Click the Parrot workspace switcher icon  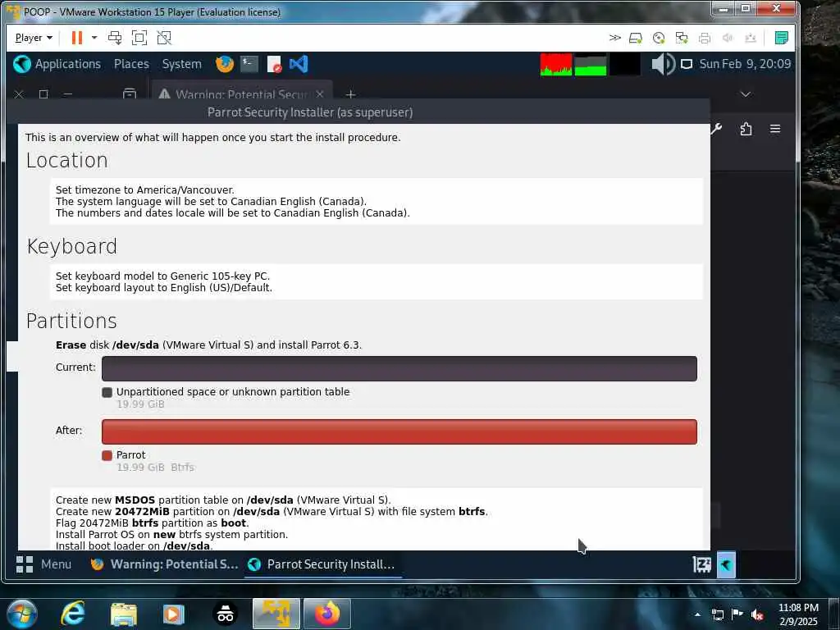pyautogui.click(x=727, y=564)
